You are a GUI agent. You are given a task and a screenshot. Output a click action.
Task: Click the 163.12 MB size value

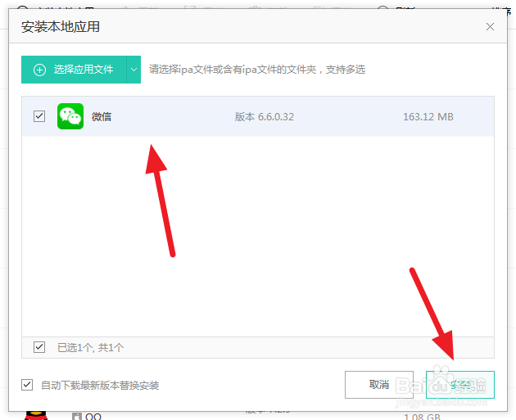(428, 117)
